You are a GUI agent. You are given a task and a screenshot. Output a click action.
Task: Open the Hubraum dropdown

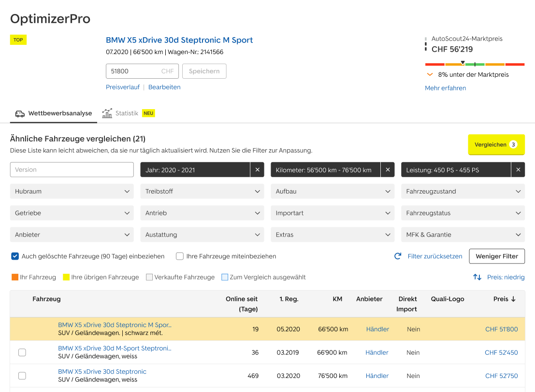click(72, 192)
